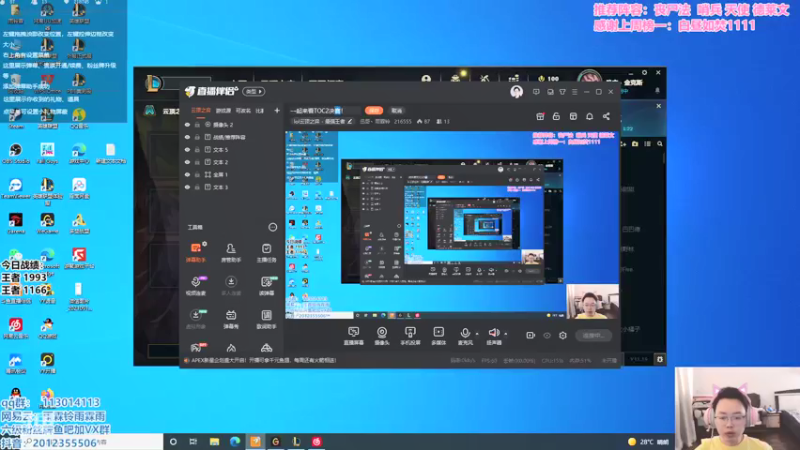Click Windows search circle on the taskbar

coord(173,442)
